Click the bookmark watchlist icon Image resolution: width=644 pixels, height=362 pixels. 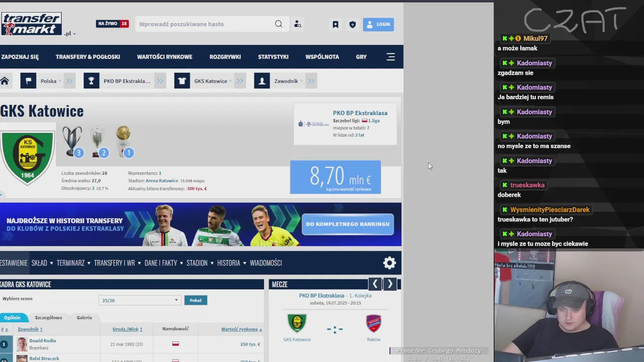point(336,24)
